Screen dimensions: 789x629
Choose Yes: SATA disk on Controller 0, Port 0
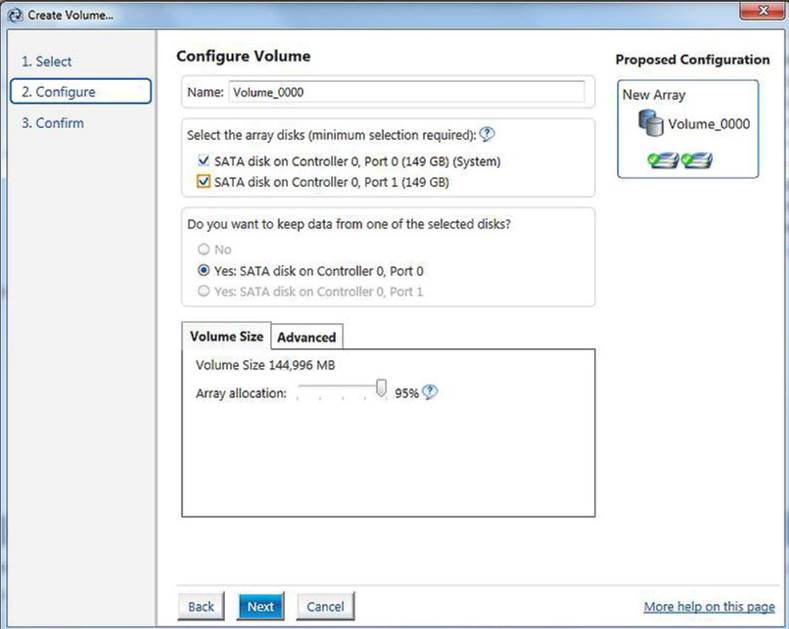click(x=203, y=270)
